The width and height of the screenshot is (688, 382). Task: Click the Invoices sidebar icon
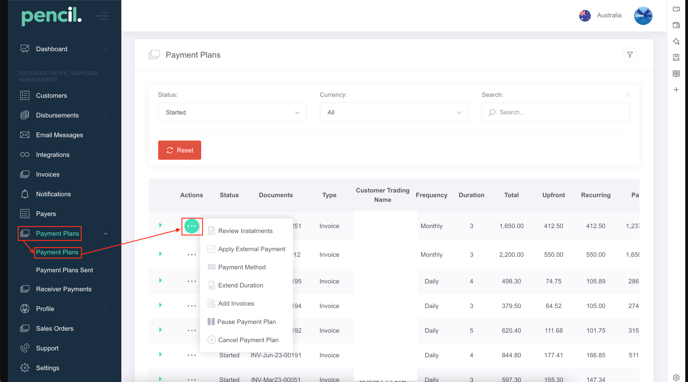click(25, 174)
